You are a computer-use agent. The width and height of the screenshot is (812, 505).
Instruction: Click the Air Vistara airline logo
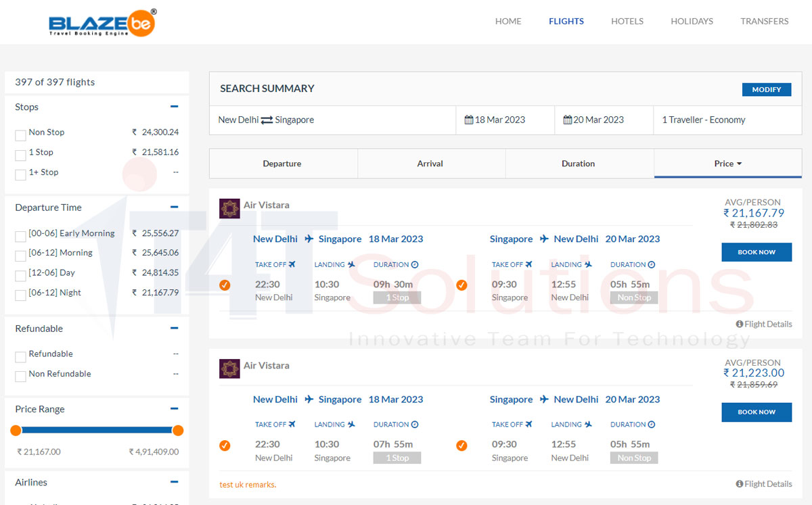[x=229, y=208]
